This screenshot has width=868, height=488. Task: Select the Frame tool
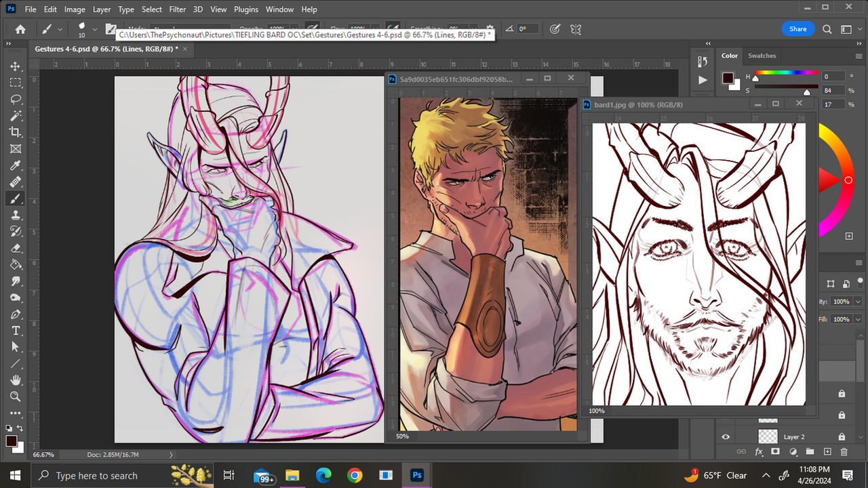16,149
